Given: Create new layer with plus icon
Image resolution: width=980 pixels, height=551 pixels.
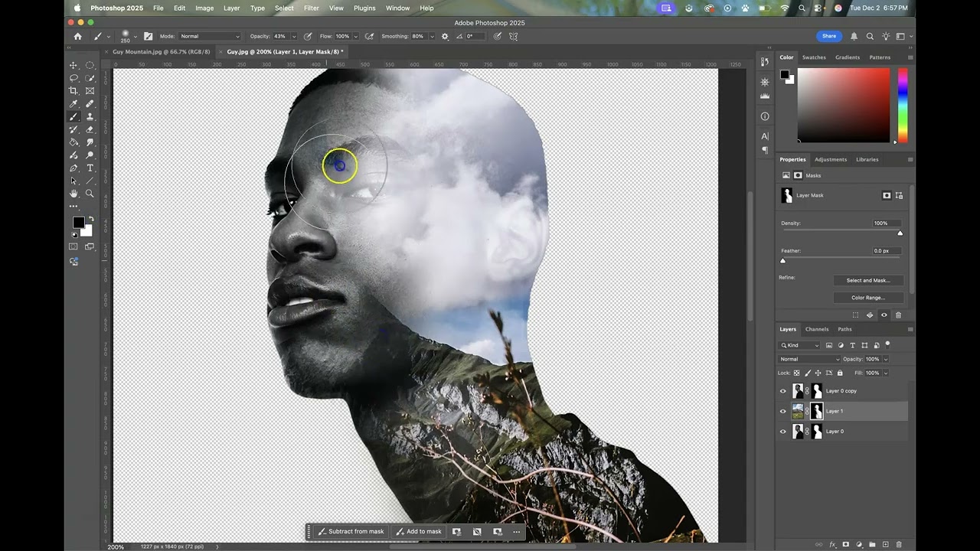Looking at the screenshot, I should (x=886, y=544).
